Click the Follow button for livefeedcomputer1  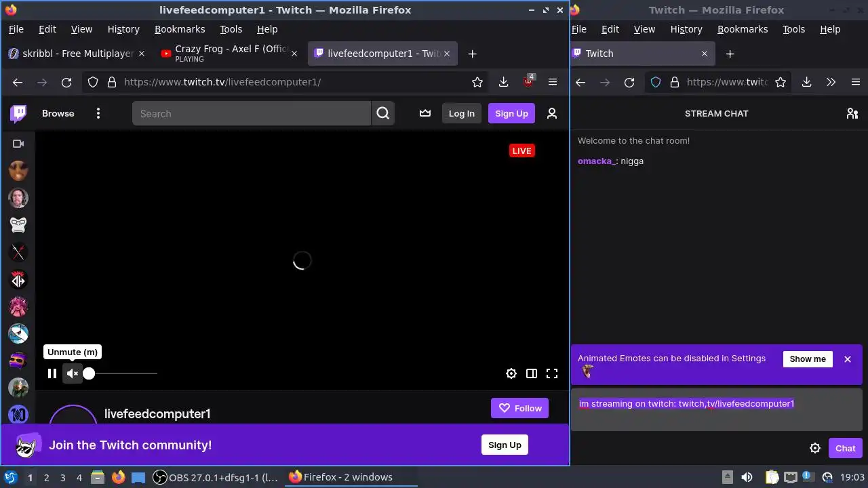pos(519,408)
